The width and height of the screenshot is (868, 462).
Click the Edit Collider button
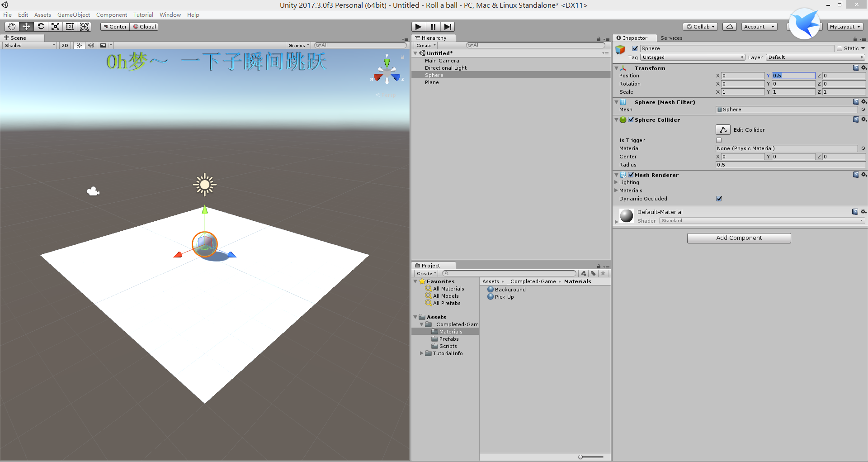pos(722,129)
